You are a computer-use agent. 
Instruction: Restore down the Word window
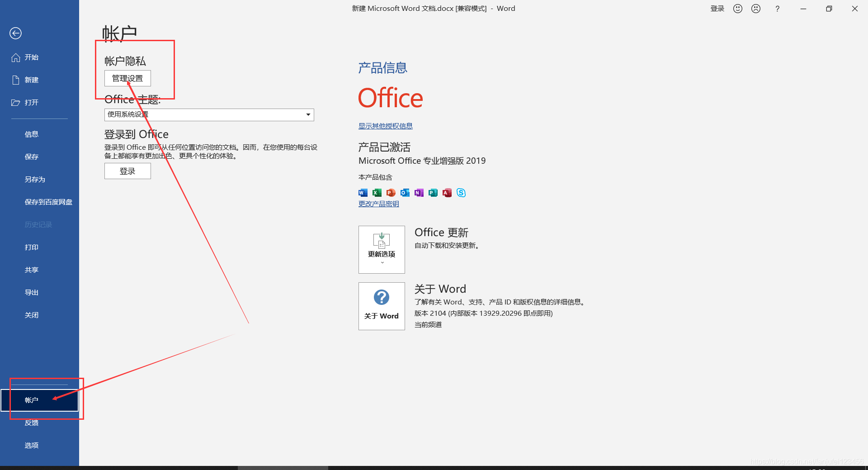[x=829, y=9]
